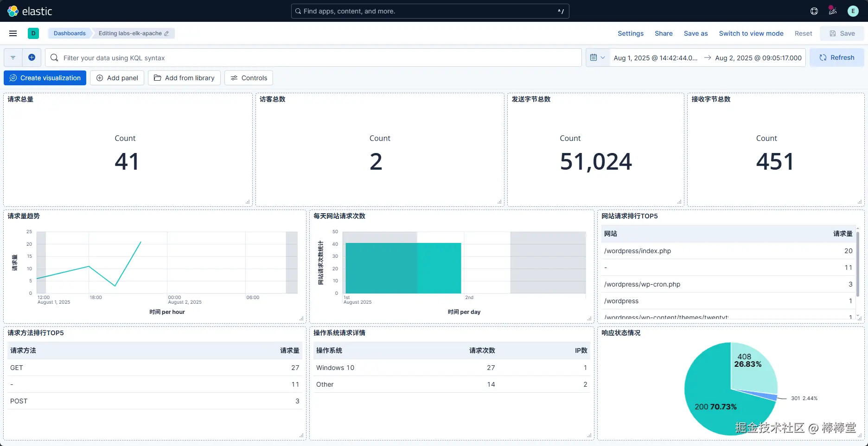868x446 pixels.
Task: Open the calendar quick time range dropdown
Action: [x=598, y=57]
